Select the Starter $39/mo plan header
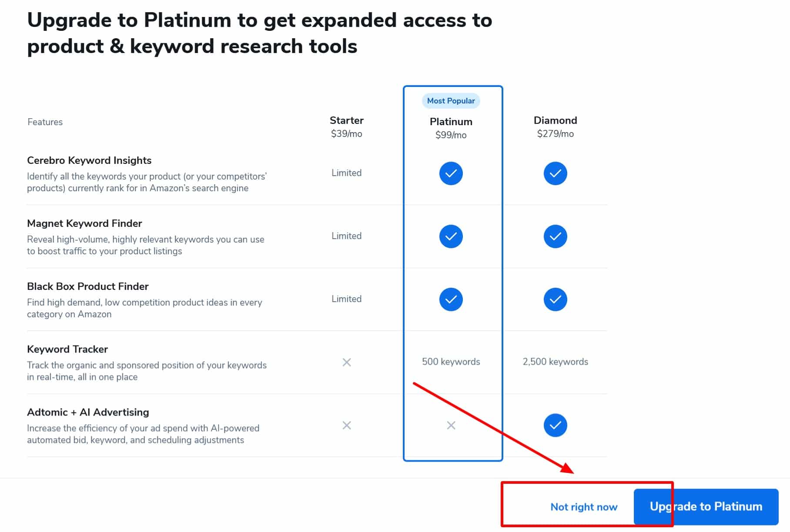This screenshot has width=790, height=532. [x=347, y=126]
